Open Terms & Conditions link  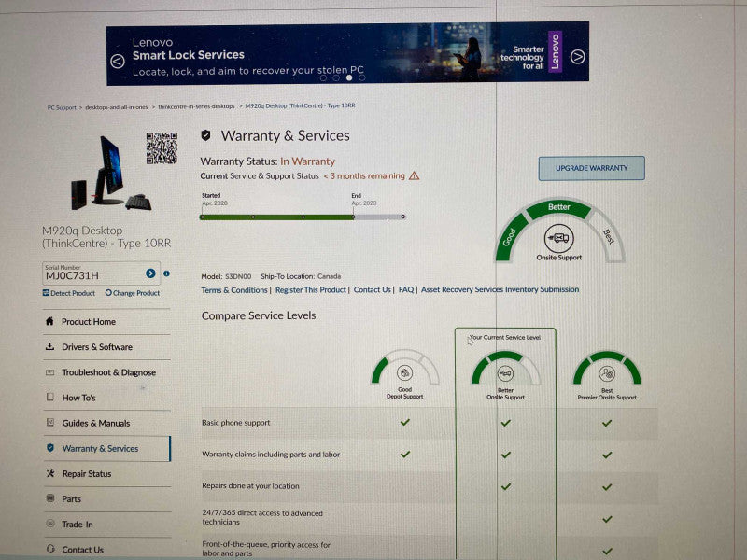(x=234, y=290)
